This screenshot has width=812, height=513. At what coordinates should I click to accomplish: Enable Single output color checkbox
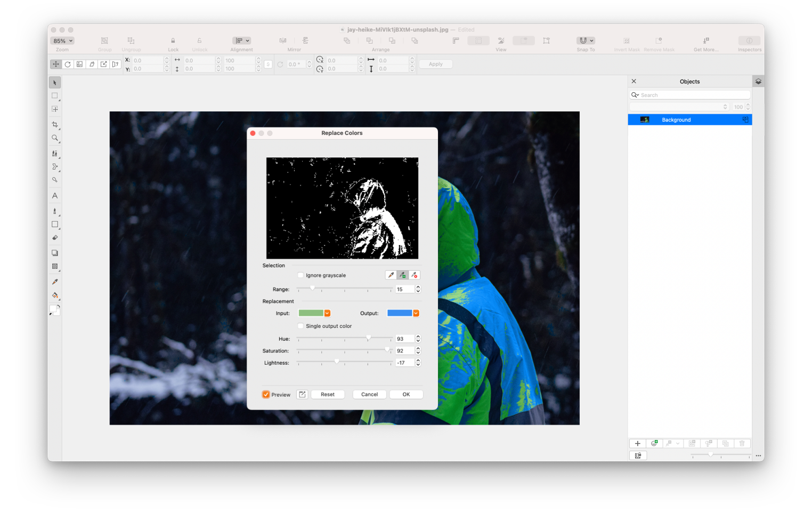tap(301, 326)
